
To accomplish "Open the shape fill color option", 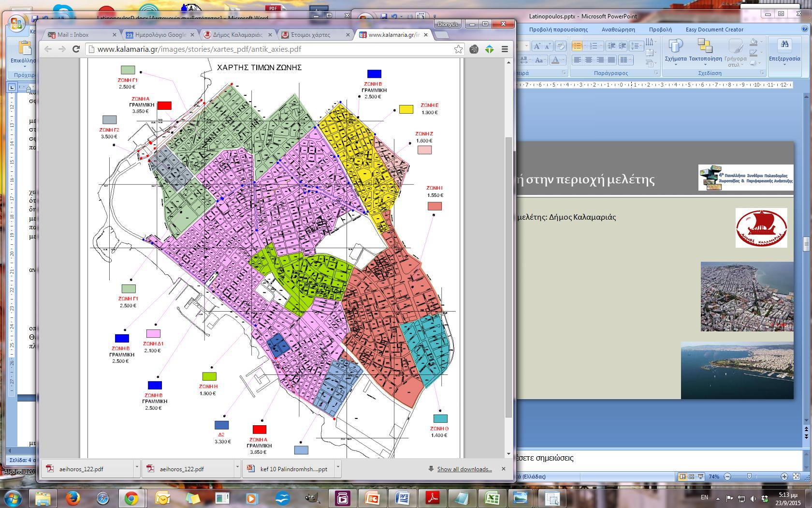I will [753, 42].
